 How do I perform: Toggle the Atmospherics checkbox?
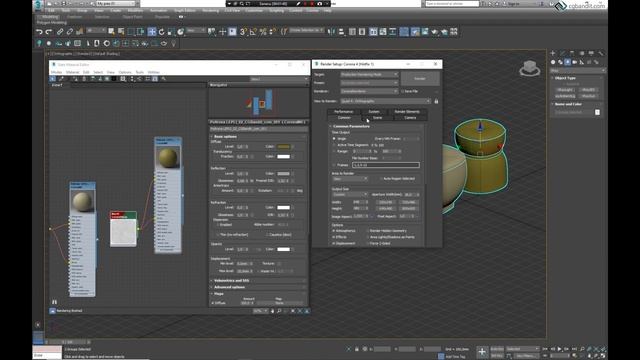334,231
